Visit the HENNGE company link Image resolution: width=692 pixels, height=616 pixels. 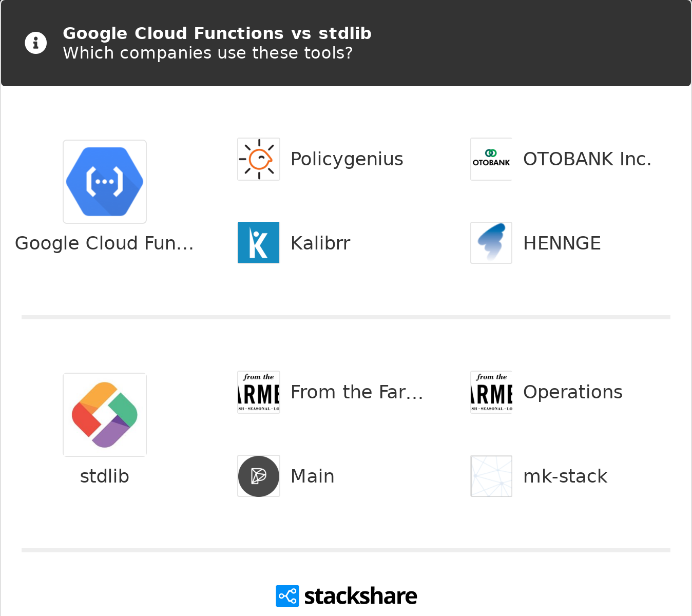coord(562,243)
